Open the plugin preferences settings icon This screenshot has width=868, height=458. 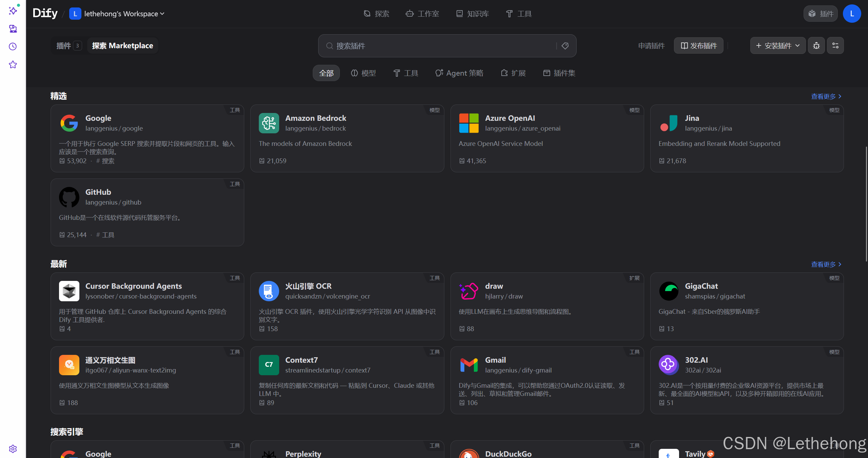(x=835, y=46)
